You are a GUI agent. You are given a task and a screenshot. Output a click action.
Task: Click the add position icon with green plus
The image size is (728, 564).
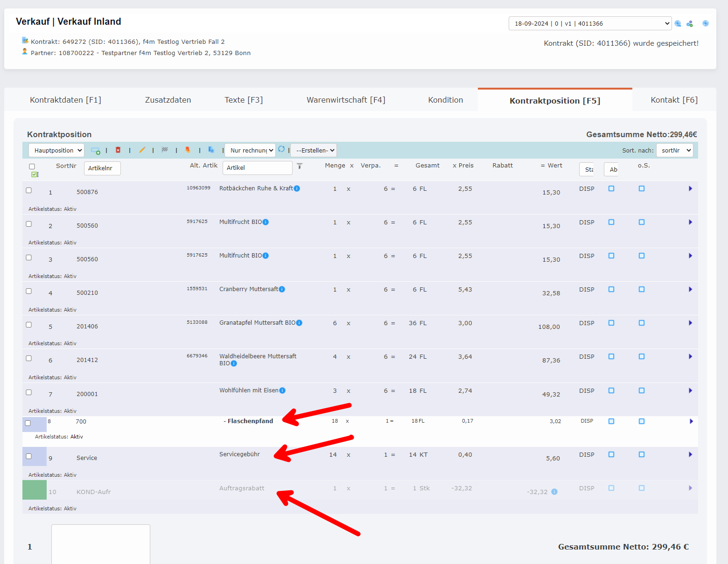click(x=95, y=150)
